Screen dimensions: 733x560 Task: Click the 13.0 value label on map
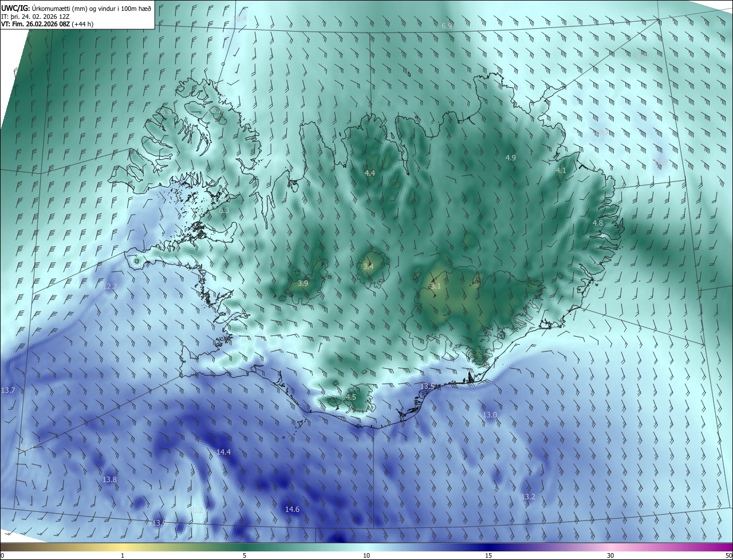pyautogui.click(x=490, y=415)
